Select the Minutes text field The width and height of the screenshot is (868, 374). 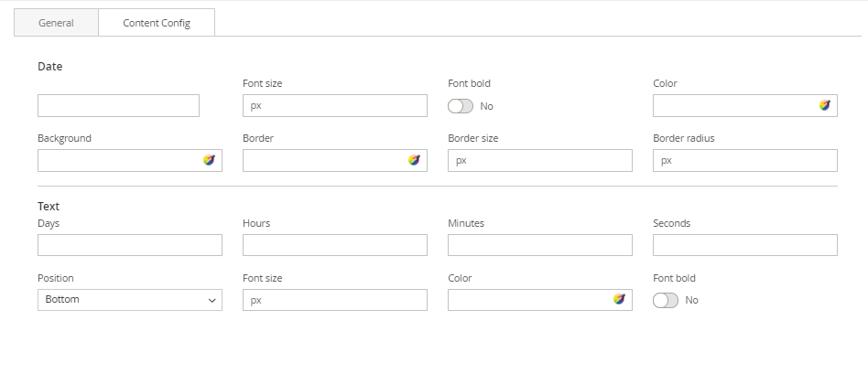[539, 245]
